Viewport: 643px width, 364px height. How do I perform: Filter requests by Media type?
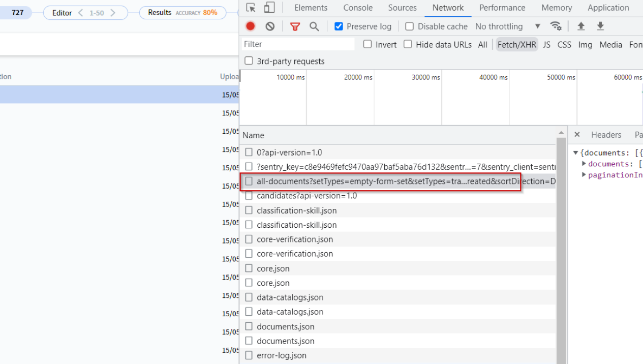tap(610, 45)
